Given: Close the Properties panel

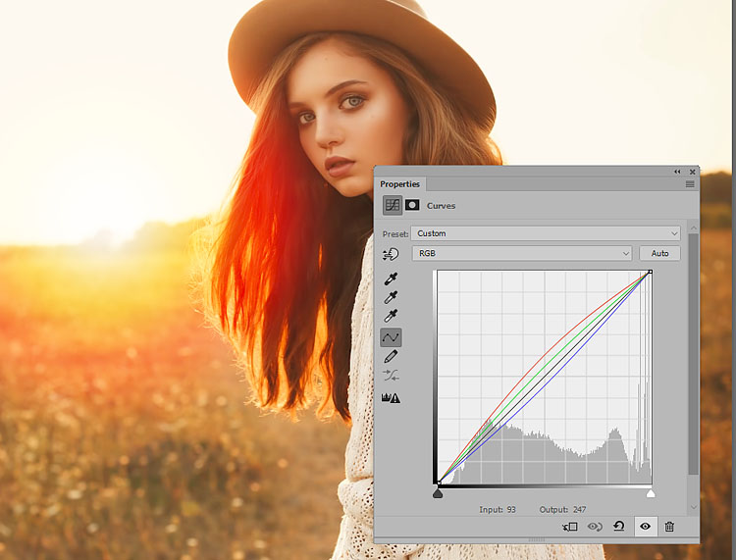Looking at the screenshot, I should (x=693, y=172).
